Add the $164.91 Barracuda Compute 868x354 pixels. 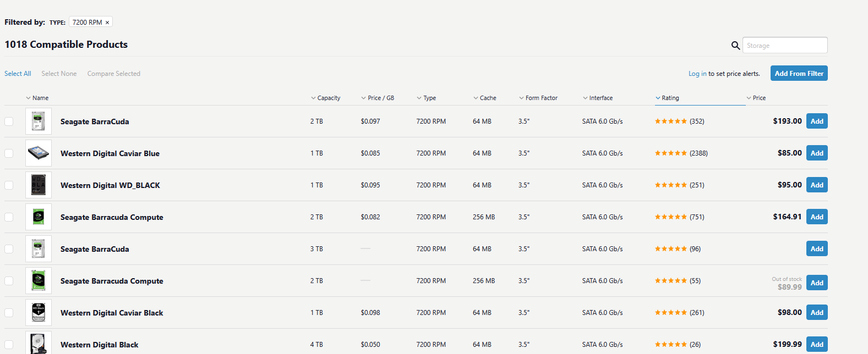click(817, 217)
